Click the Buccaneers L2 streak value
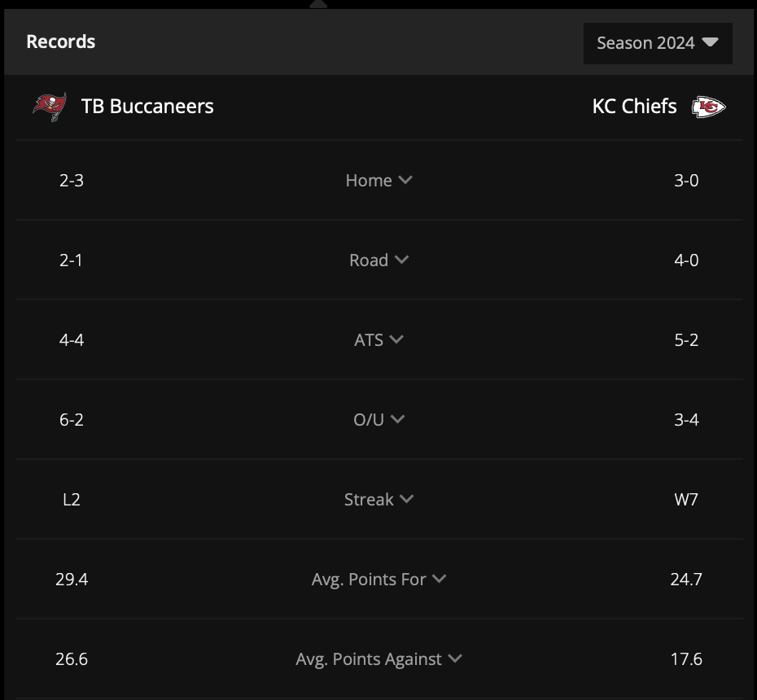The width and height of the screenshot is (757, 700). point(72,499)
